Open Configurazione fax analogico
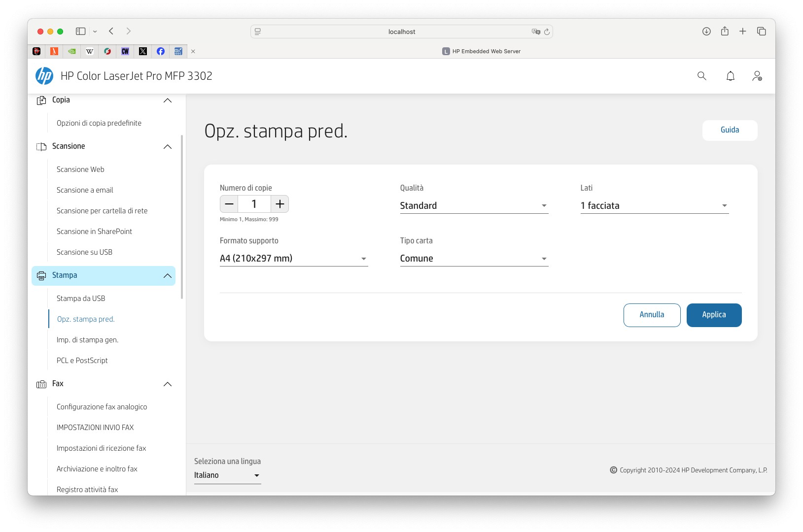This screenshot has width=803, height=532. [x=102, y=407]
